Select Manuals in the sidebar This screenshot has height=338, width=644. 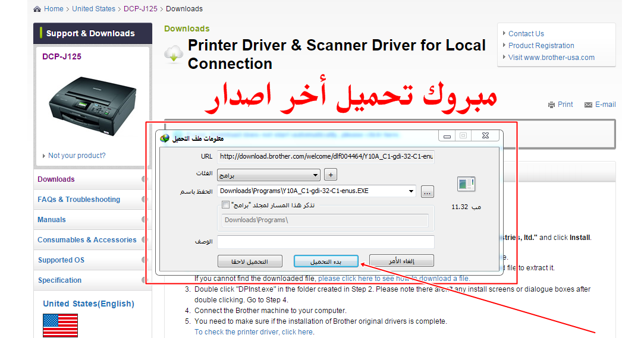[51, 219]
